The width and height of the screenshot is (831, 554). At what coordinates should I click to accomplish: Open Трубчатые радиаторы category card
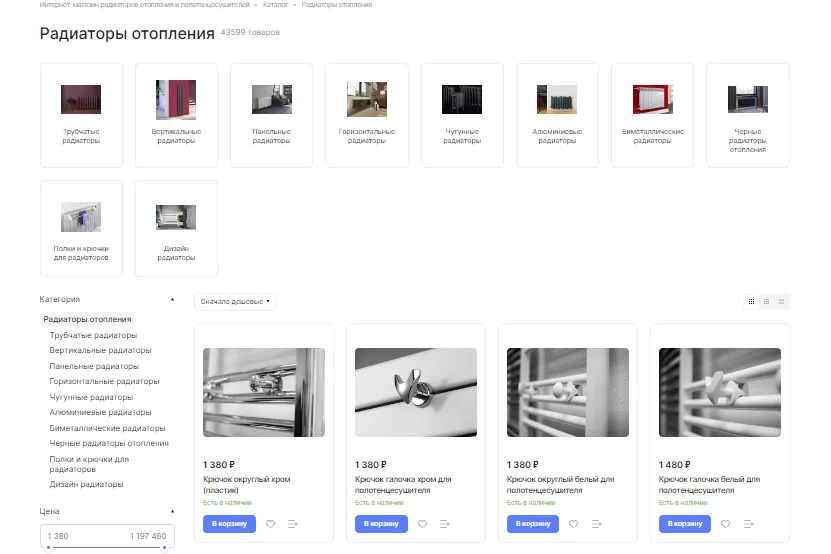pyautogui.click(x=81, y=115)
